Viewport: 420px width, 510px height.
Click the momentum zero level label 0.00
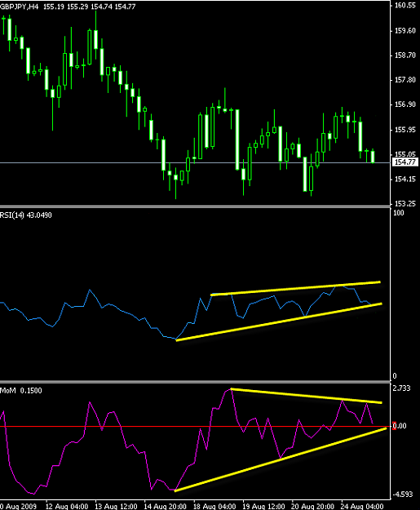pyautogui.click(x=400, y=426)
